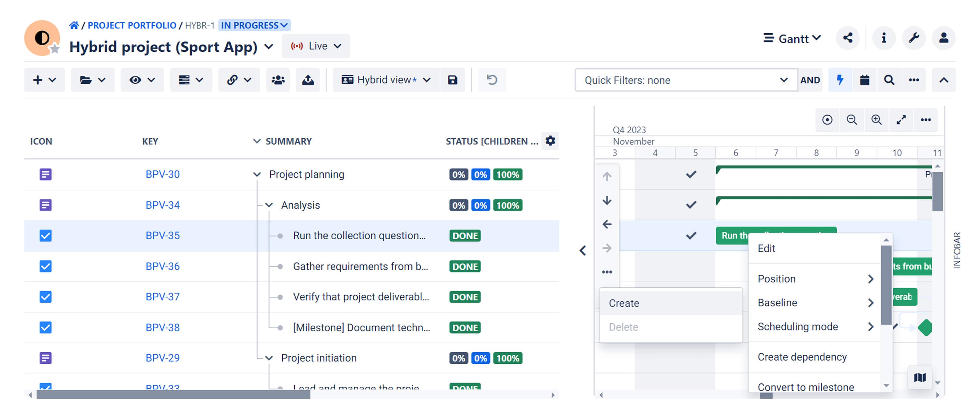Viewport: 980px width, 411px height.
Task: Open the info icon panel
Action: tap(884, 38)
